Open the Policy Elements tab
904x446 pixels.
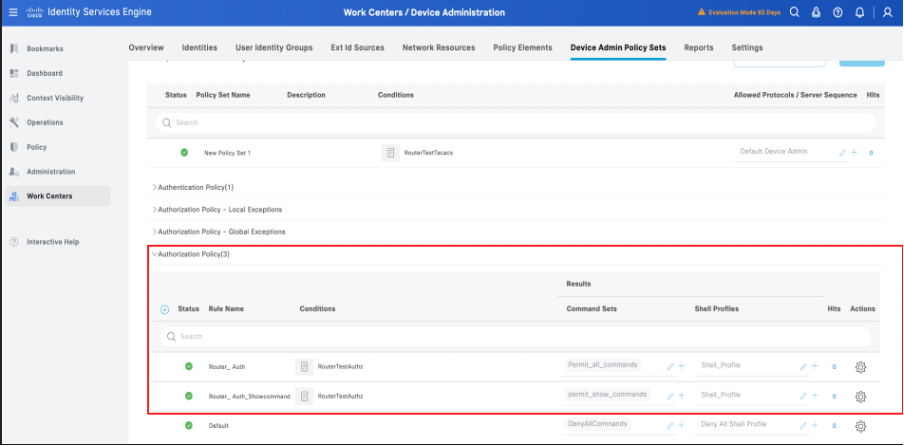tap(523, 48)
